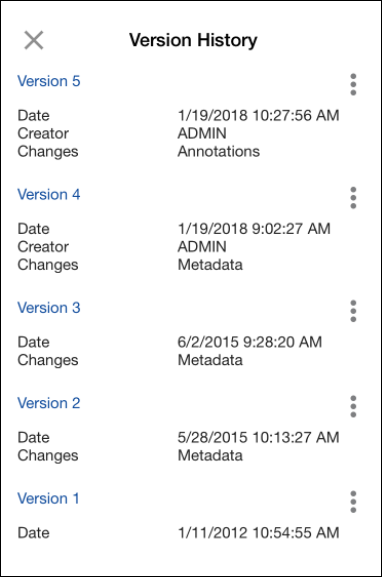Open Version 5 more options menu
This screenshot has height=577, width=382.
pos(353,84)
